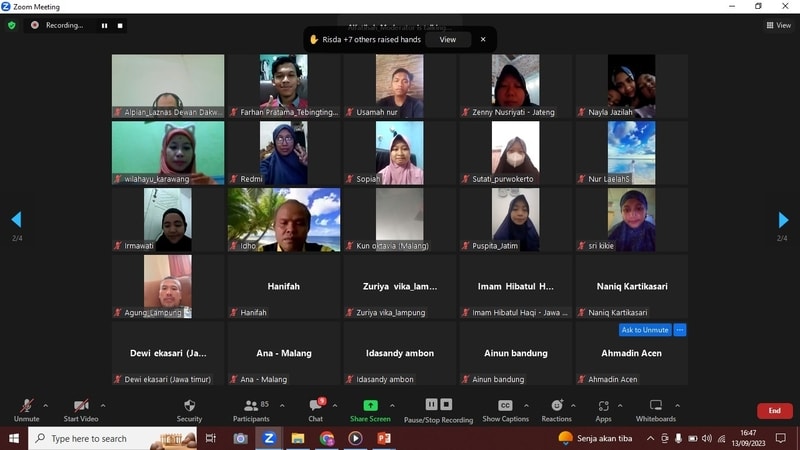Open the Windows Start menu
This screenshot has height=450, width=800.
pos(14,438)
